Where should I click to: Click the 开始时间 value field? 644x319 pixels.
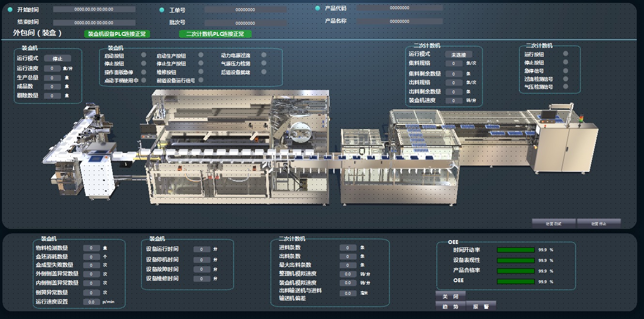pos(94,9)
